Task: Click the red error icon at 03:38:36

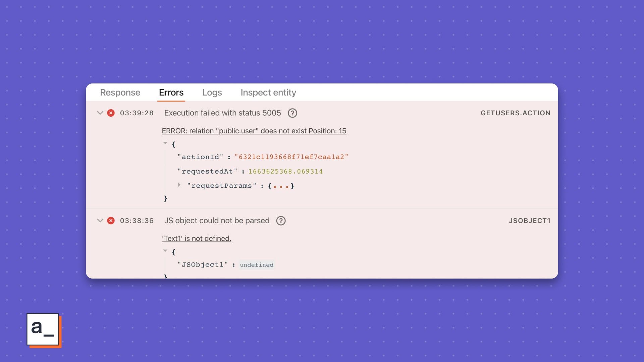Action: pyautogui.click(x=111, y=221)
